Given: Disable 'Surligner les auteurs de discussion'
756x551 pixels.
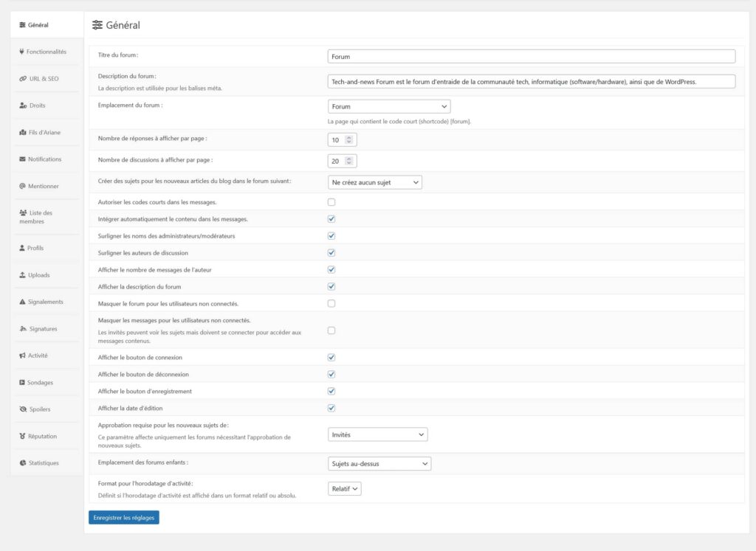Looking at the screenshot, I should click(x=331, y=252).
